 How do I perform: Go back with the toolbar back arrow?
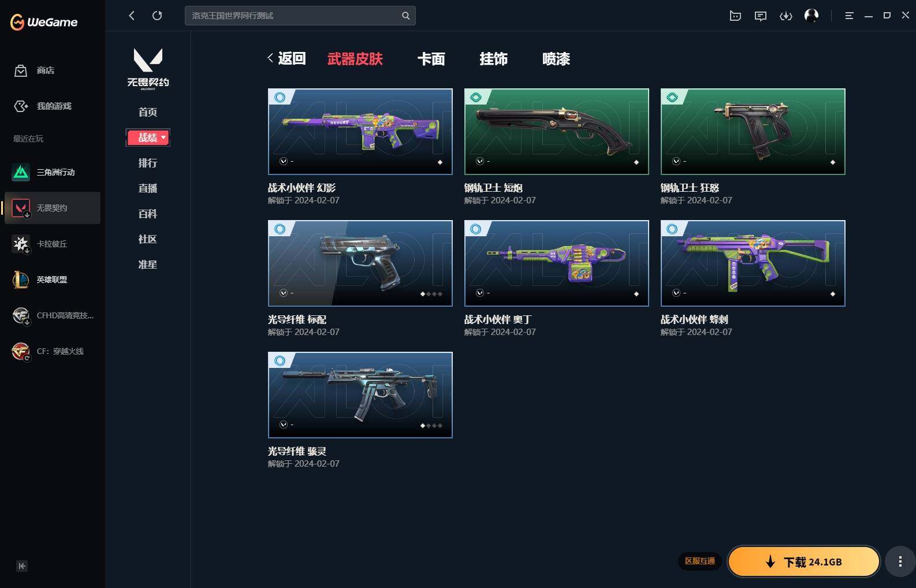coord(132,16)
